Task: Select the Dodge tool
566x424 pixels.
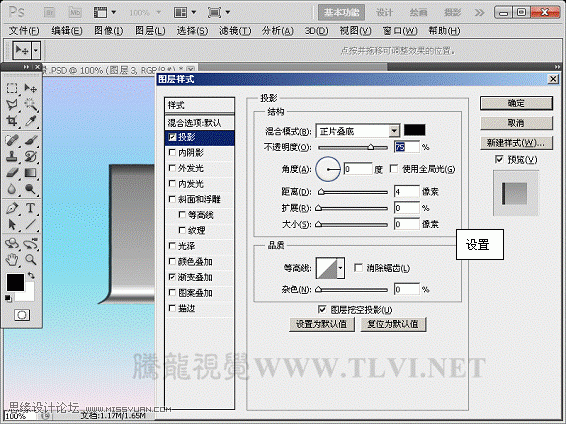Action: click(x=30, y=189)
